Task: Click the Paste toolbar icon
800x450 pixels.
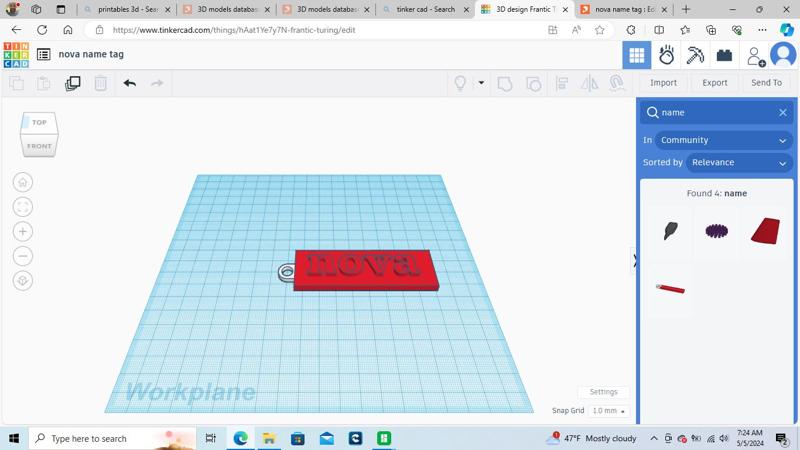Action: pyautogui.click(x=44, y=83)
